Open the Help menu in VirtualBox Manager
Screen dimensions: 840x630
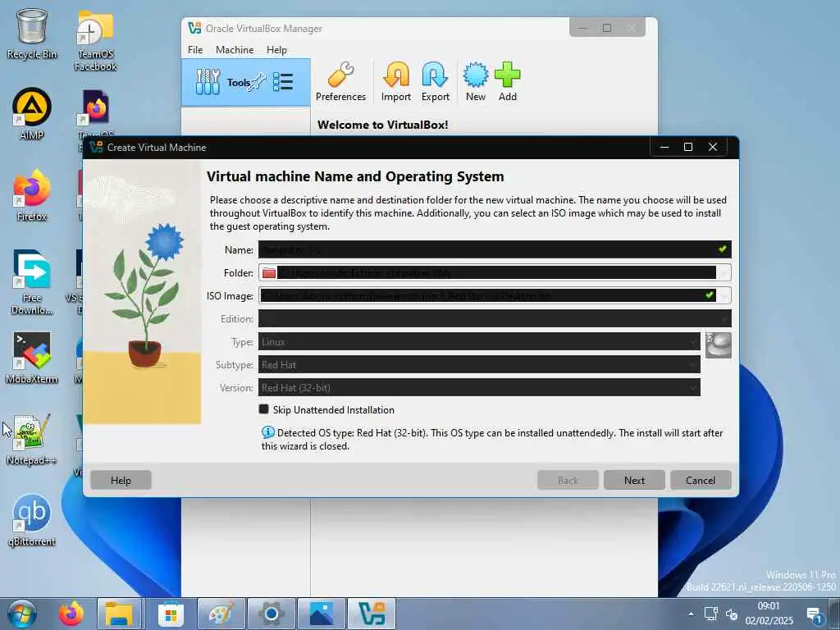pos(276,49)
